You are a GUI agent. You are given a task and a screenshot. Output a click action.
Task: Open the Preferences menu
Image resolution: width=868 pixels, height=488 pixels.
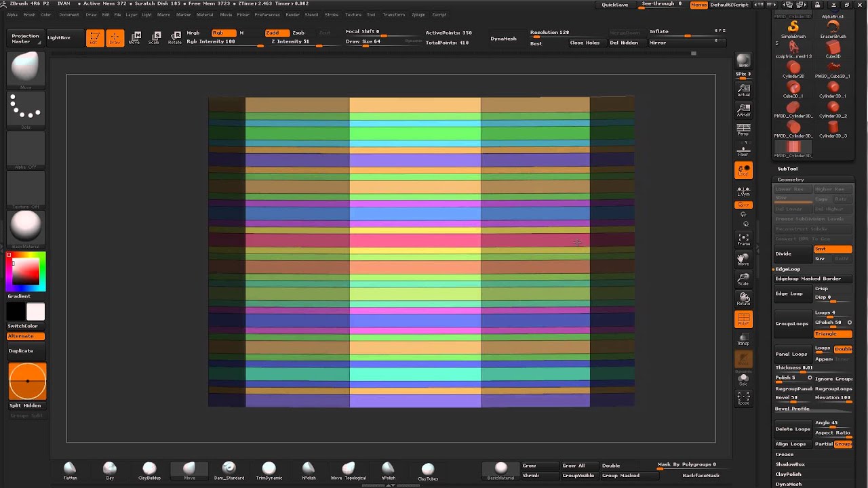coord(267,14)
